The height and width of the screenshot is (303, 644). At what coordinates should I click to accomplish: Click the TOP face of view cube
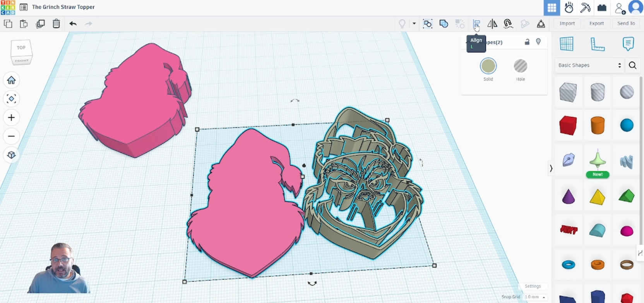click(21, 48)
